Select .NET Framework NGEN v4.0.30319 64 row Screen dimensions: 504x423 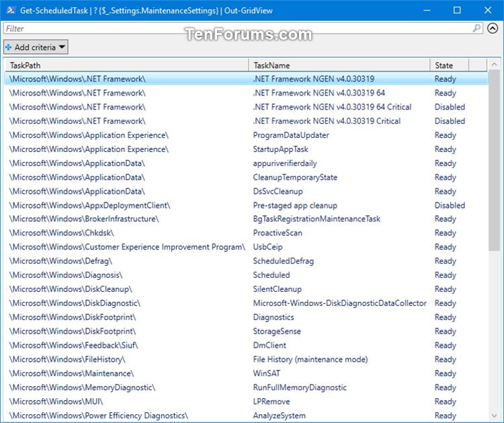click(x=246, y=93)
